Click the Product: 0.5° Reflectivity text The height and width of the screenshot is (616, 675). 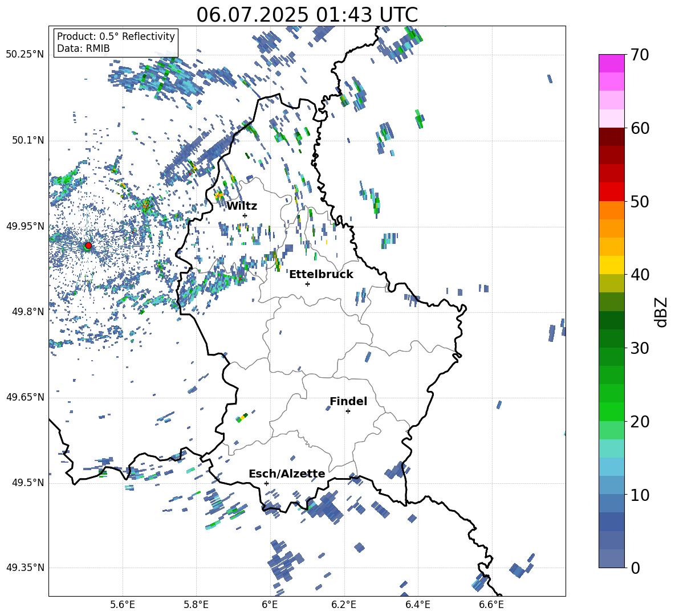tap(116, 36)
